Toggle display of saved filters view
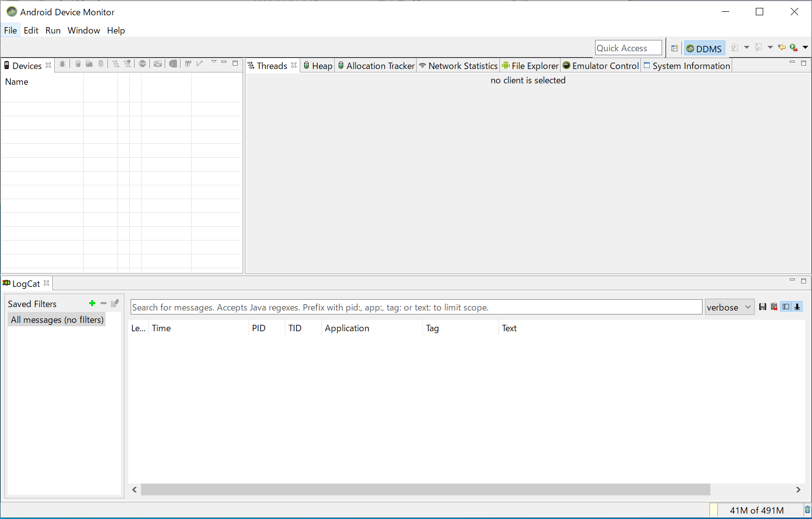The width and height of the screenshot is (812, 519). tap(786, 307)
